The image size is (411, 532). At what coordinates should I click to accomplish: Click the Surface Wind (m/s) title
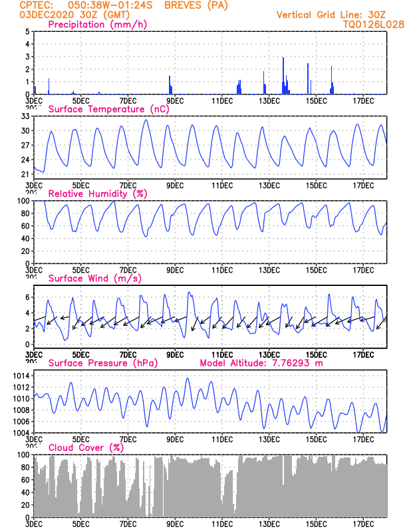[x=94, y=279]
